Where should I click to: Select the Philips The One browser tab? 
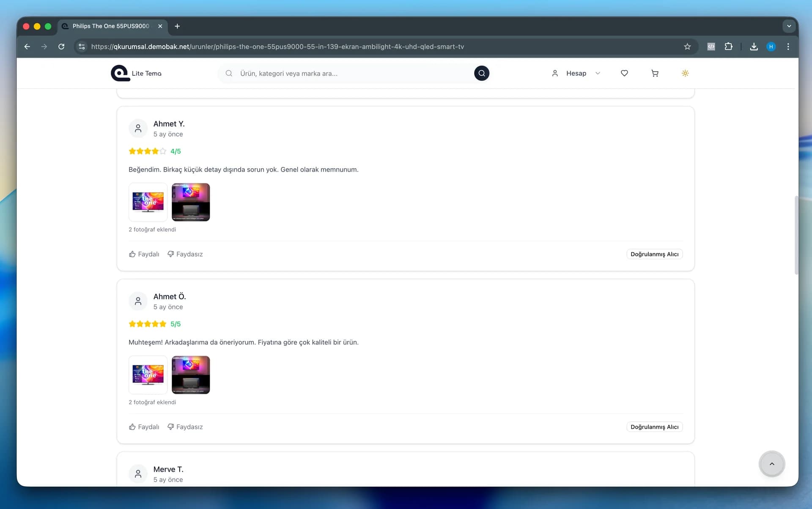(111, 26)
